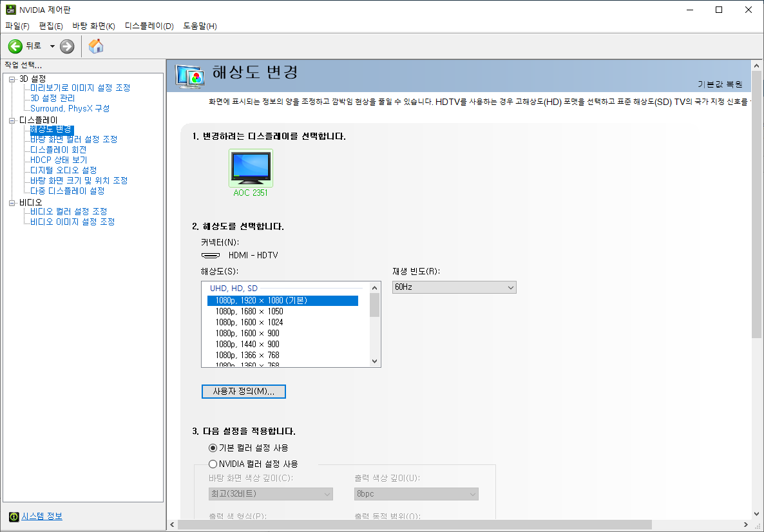Screen dimensions: 764x532
Task: Open Surround, PhysX 구성 page
Action: (x=70, y=109)
